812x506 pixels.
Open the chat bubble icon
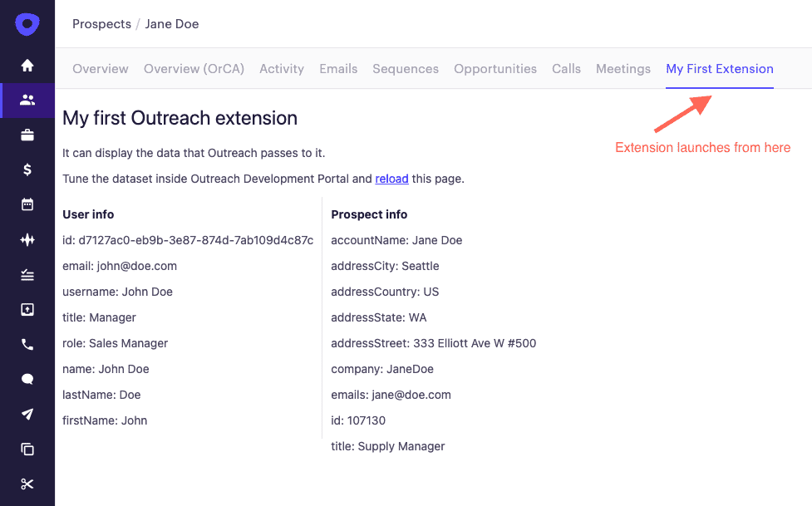(27, 379)
